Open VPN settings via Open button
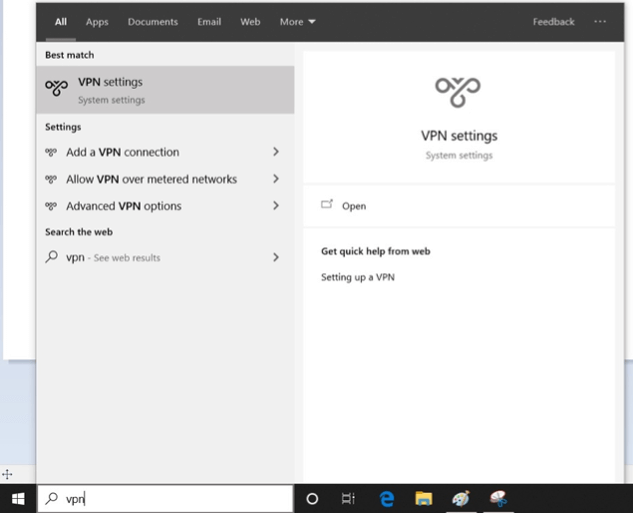Viewport: 633px width, 514px height. click(x=459, y=206)
